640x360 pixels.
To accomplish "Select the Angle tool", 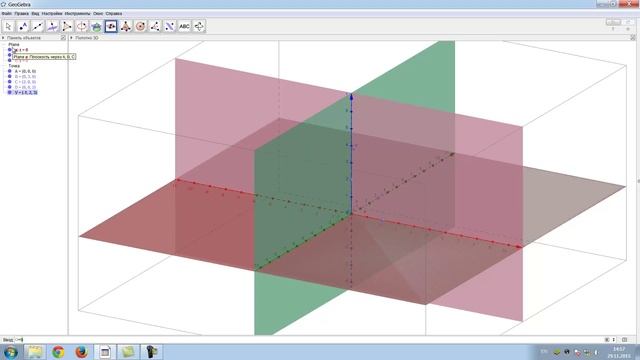I will coord(155,27).
